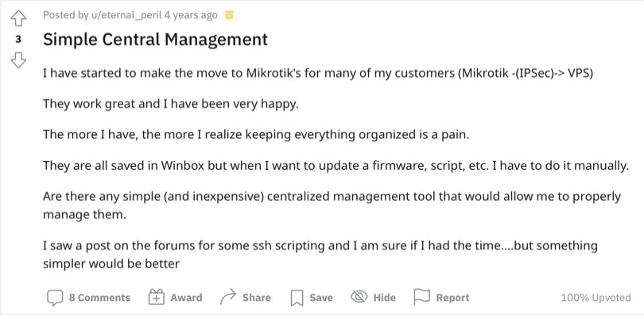This screenshot has width=644, height=316.
Task: Click the yellow archived post icon
Action: point(229,16)
